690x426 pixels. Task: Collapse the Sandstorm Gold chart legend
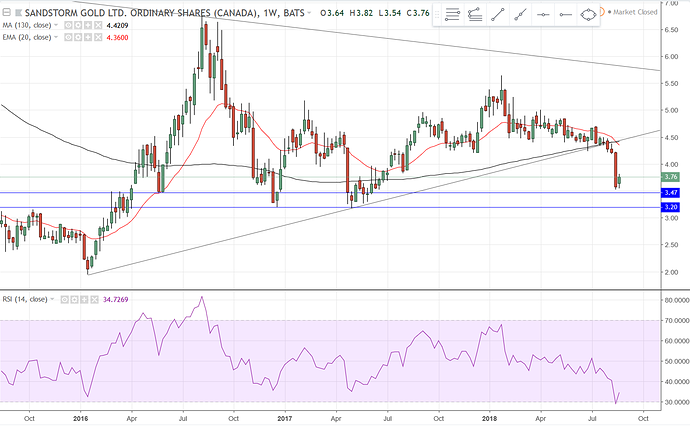point(5,13)
